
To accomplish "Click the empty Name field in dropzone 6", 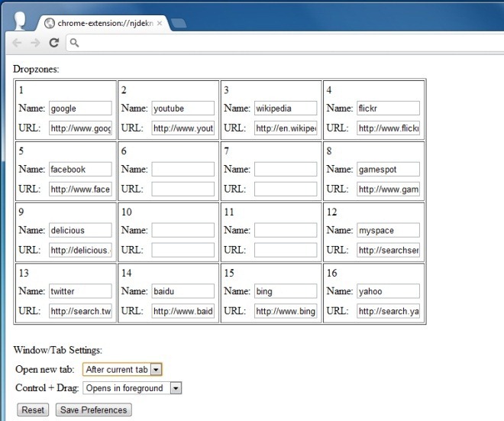I will 183,169.
